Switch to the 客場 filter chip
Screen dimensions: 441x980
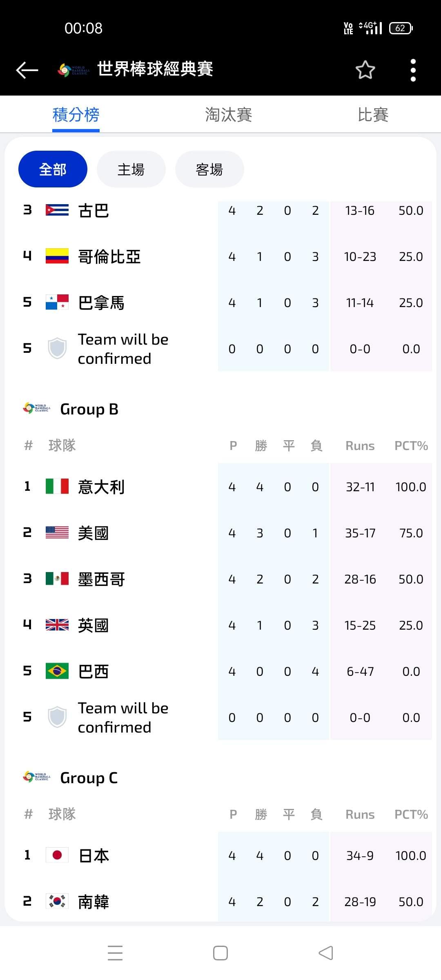(209, 169)
